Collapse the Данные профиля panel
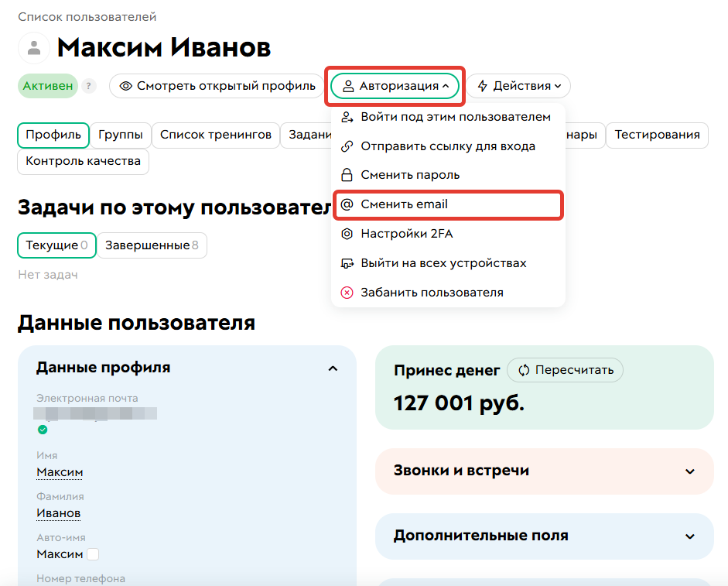Viewport: 728px width, 586px height. click(333, 368)
